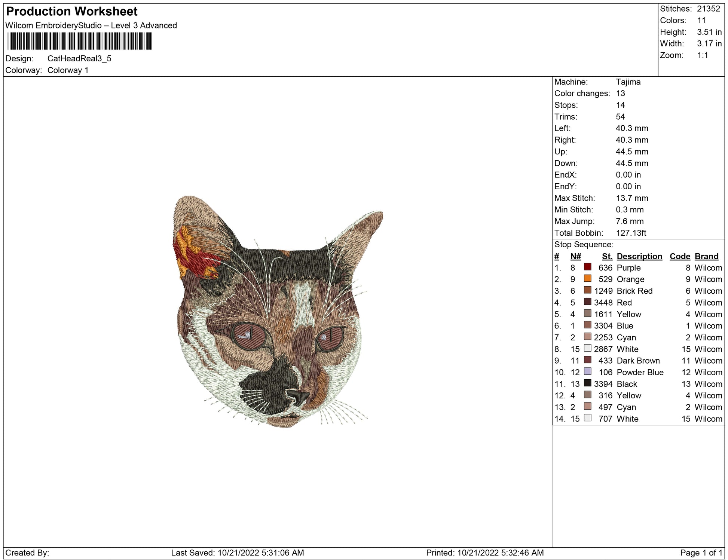Select the Dark Brown color swatch
The height and width of the screenshot is (560, 728).
pyautogui.click(x=587, y=360)
